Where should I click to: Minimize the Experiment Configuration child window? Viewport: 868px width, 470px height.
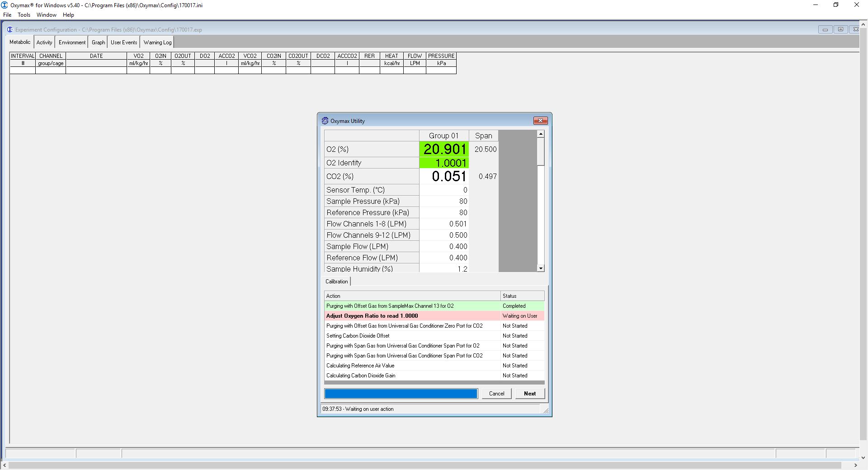825,29
